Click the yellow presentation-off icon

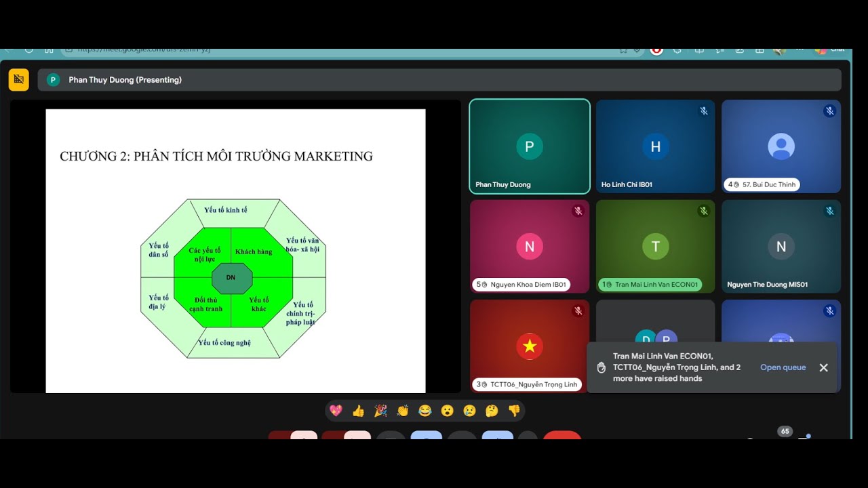[19, 80]
